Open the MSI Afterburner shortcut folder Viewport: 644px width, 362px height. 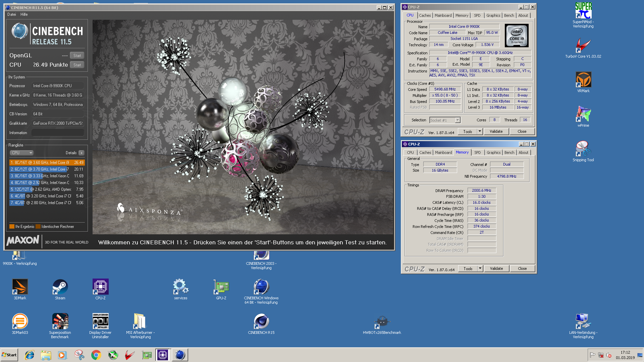(x=141, y=326)
